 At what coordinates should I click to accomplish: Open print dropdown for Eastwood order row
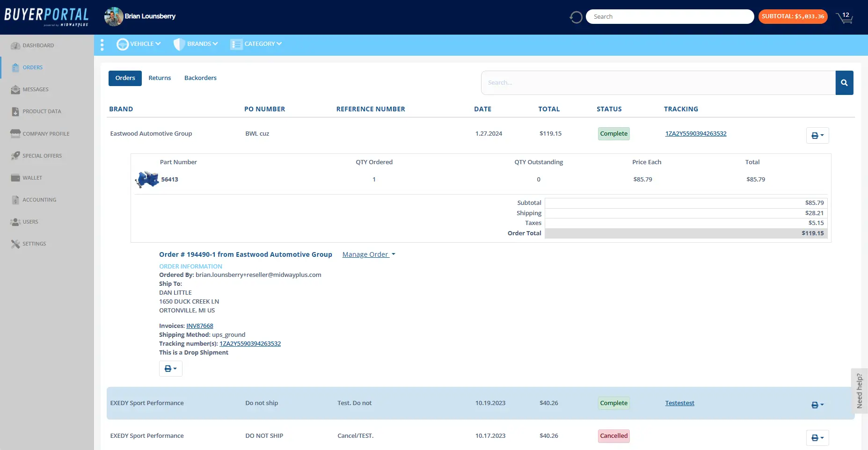(x=817, y=135)
